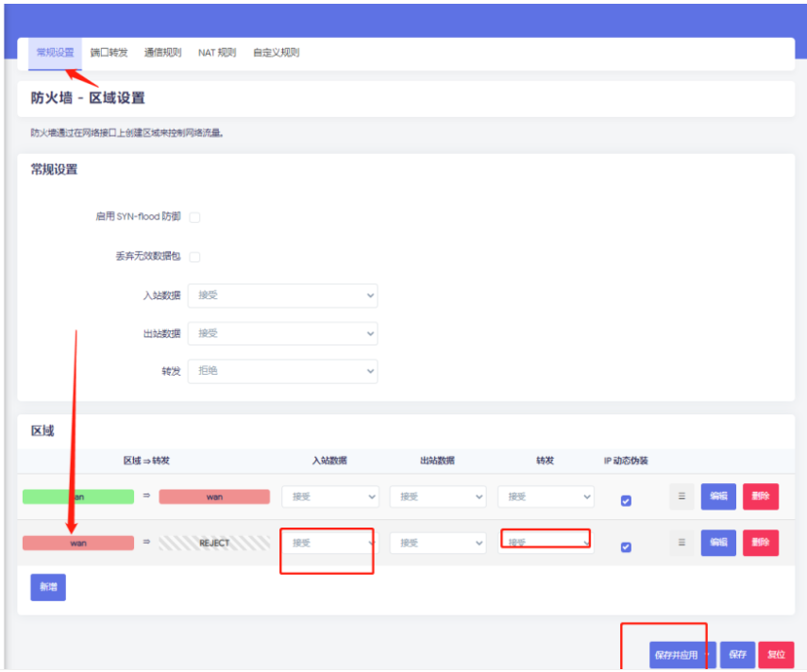Open the general 入站数据 dropdown

pos(282,295)
